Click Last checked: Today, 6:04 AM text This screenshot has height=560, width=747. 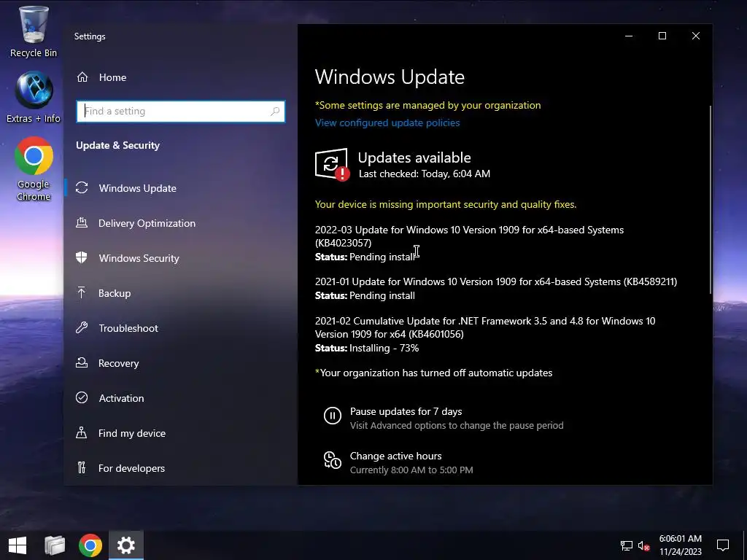coord(425,174)
